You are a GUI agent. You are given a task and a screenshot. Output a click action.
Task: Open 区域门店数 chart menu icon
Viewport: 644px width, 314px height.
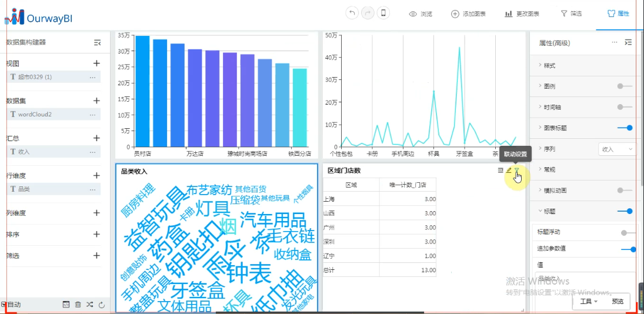[x=500, y=171]
